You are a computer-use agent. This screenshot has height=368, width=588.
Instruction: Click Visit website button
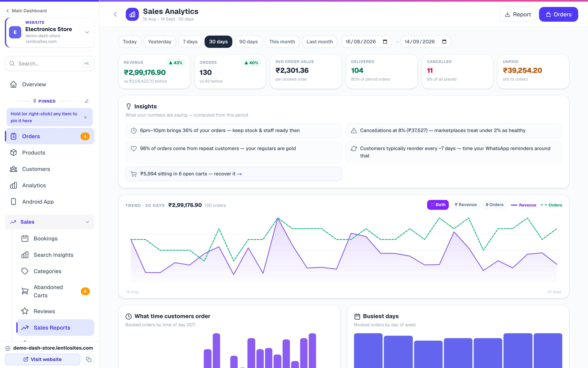click(43, 359)
